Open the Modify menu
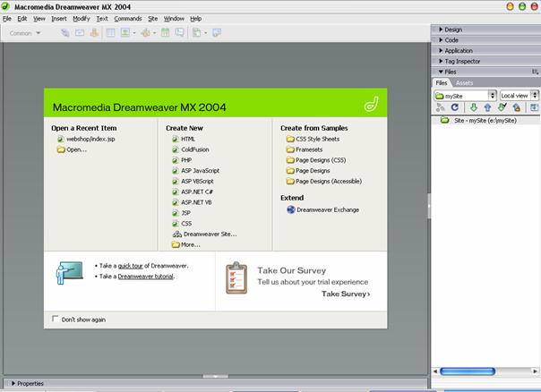The image size is (541, 392). (82, 19)
